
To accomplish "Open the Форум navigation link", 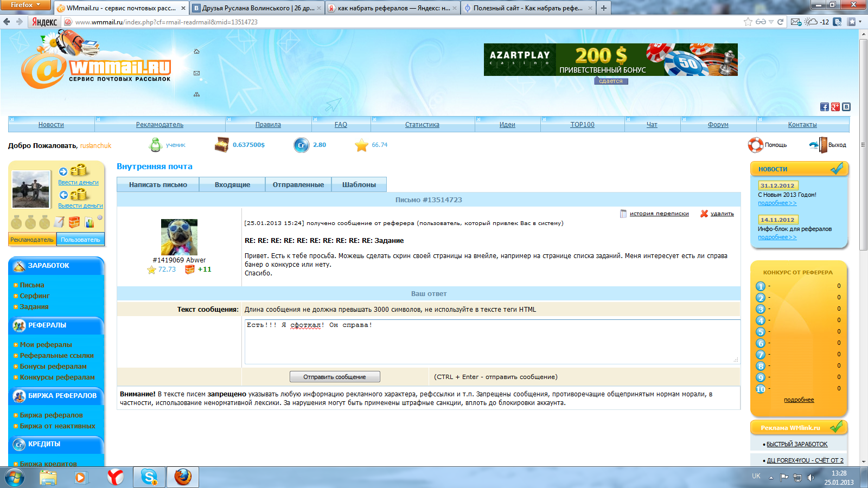I will [718, 125].
